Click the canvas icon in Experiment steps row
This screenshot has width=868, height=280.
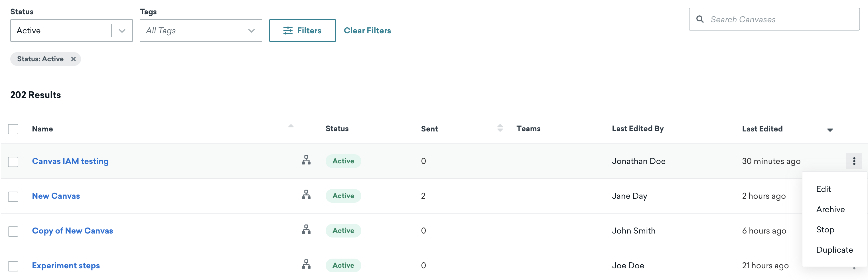(x=306, y=264)
